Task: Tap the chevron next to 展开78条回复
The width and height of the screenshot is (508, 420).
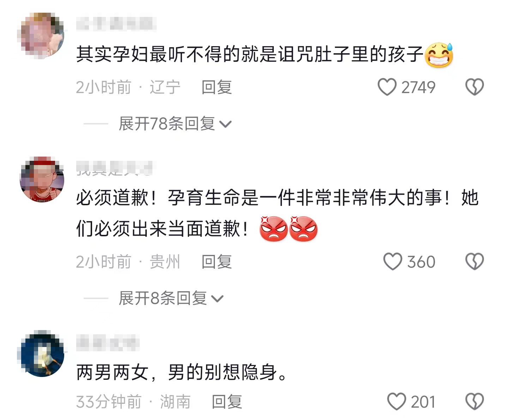Action: coord(225,124)
